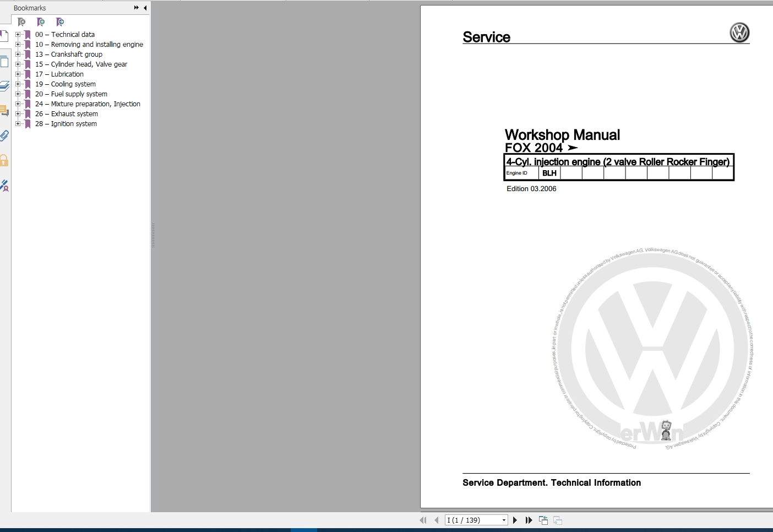The width and height of the screenshot is (773, 532).
Task: Go to the previous page
Action: [437, 520]
